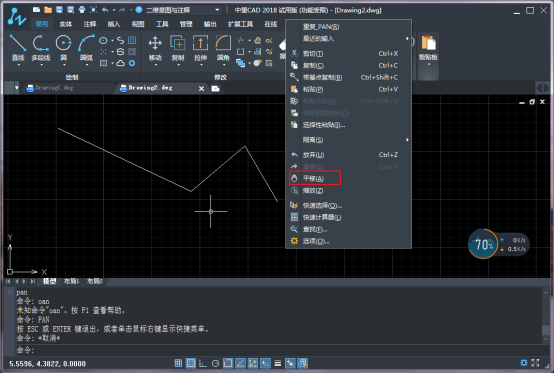Expand the 最近的输入 submenu
Viewport: 554px width, 374px height.
pyautogui.click(x=348, y=38)
